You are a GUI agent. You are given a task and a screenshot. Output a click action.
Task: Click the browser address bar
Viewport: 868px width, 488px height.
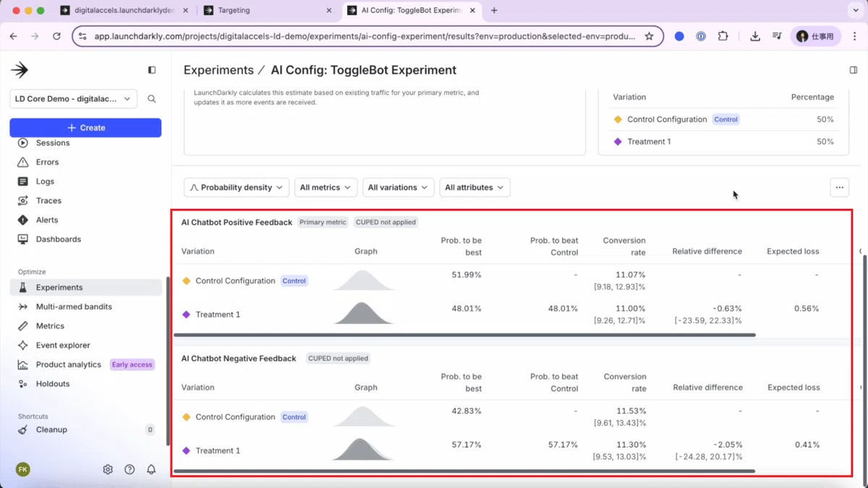[368, 36]
